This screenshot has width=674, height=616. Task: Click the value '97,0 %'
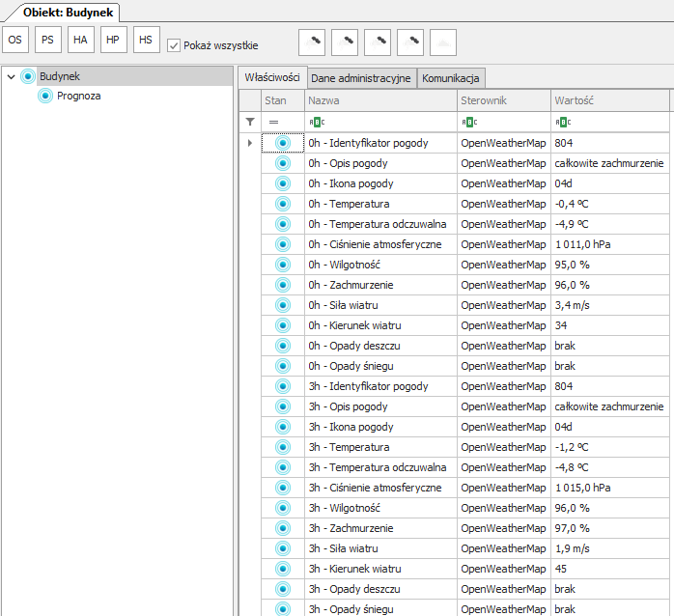pos(572,528)
